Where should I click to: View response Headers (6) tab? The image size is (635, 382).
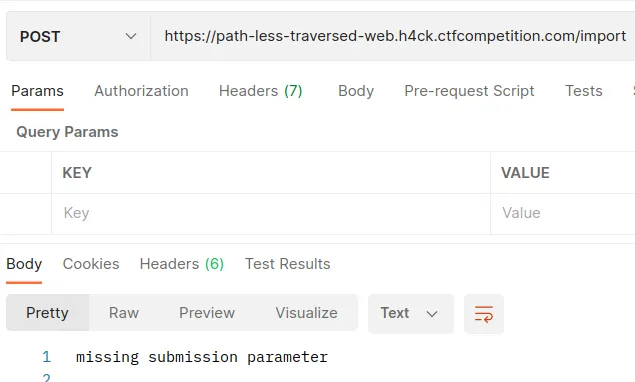coord(181,264)
